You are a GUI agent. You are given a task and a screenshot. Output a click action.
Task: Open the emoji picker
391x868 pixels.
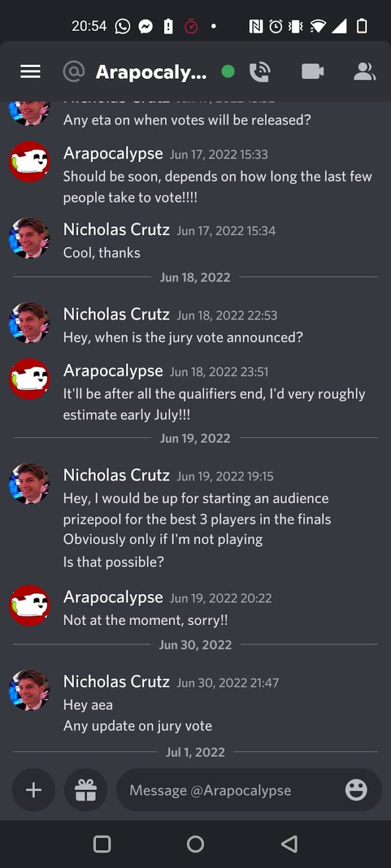(x=356, y=790)
